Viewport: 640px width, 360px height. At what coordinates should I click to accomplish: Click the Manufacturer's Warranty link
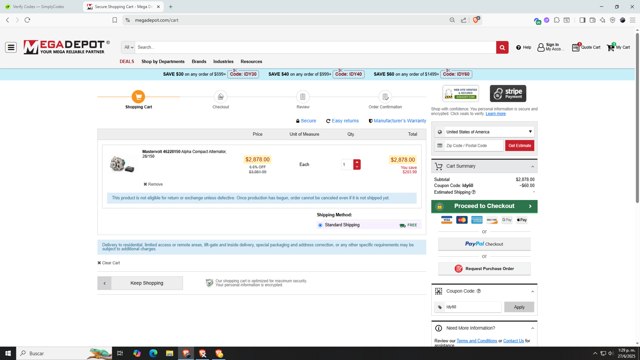pos(397,121)
